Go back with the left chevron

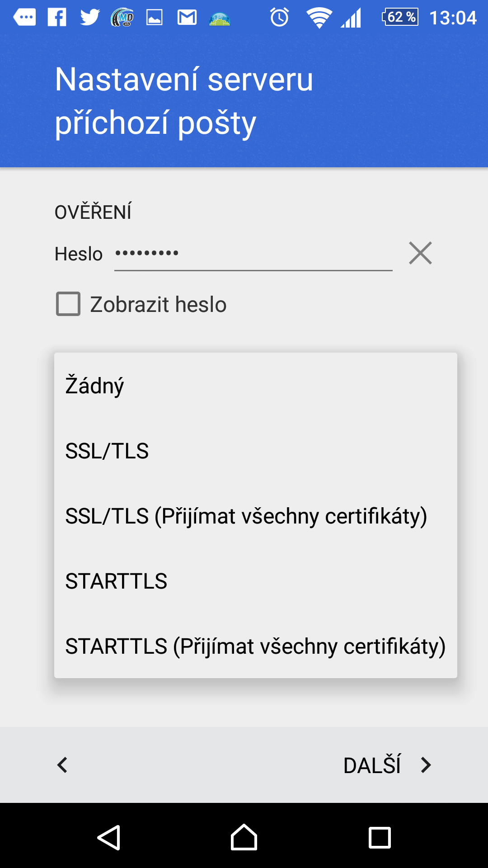(62, 765)
